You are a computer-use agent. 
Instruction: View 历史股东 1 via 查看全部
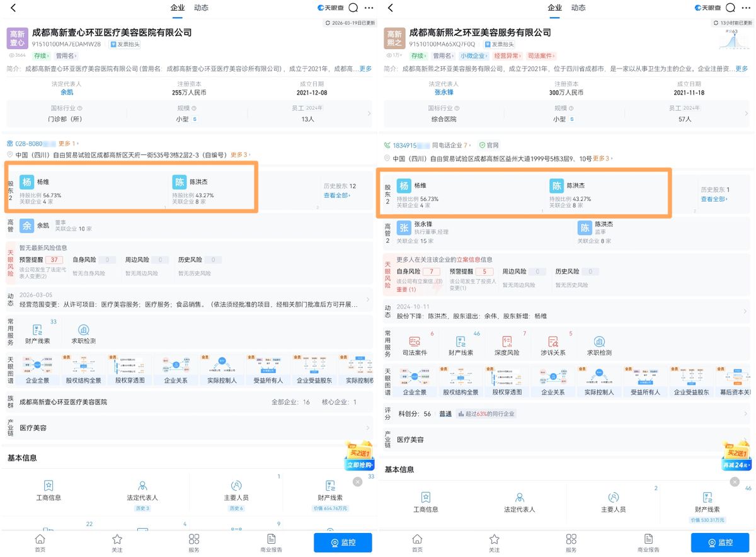click(714, 199)
